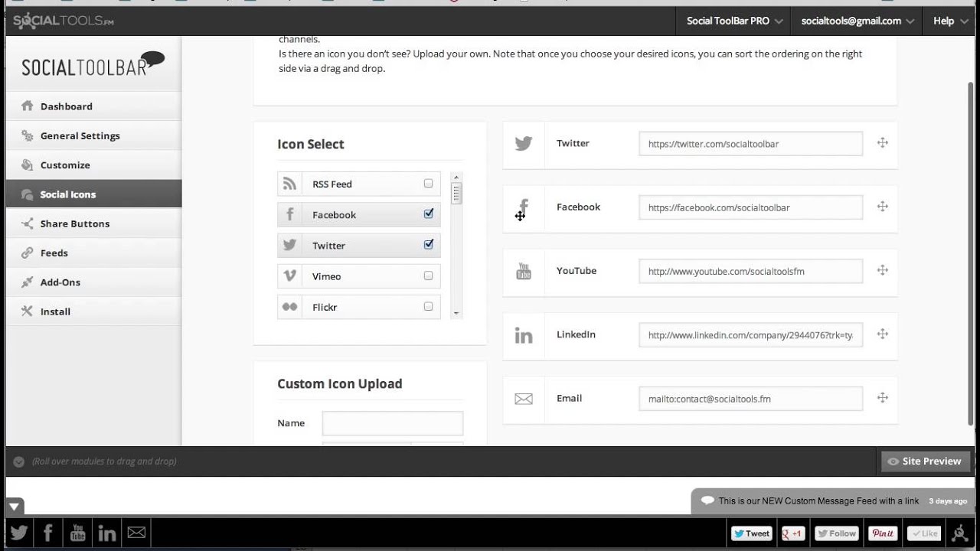Open General Settings in the sidebar

(x=93, y=135)
